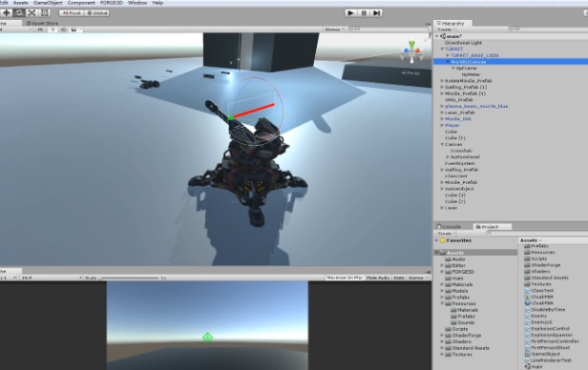Switch to the Asset Store tab
The height and width of the screenshot is (370, 588).
tap(42, 23)
